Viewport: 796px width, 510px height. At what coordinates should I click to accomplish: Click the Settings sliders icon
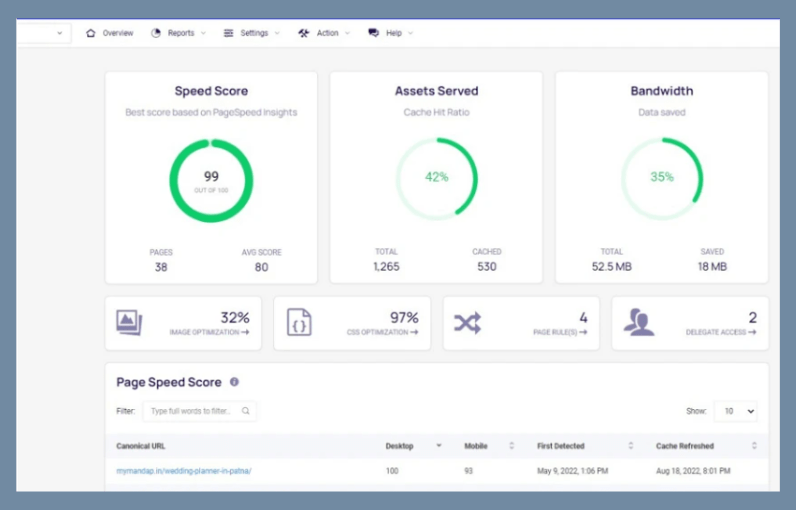(x=229, y=33)
